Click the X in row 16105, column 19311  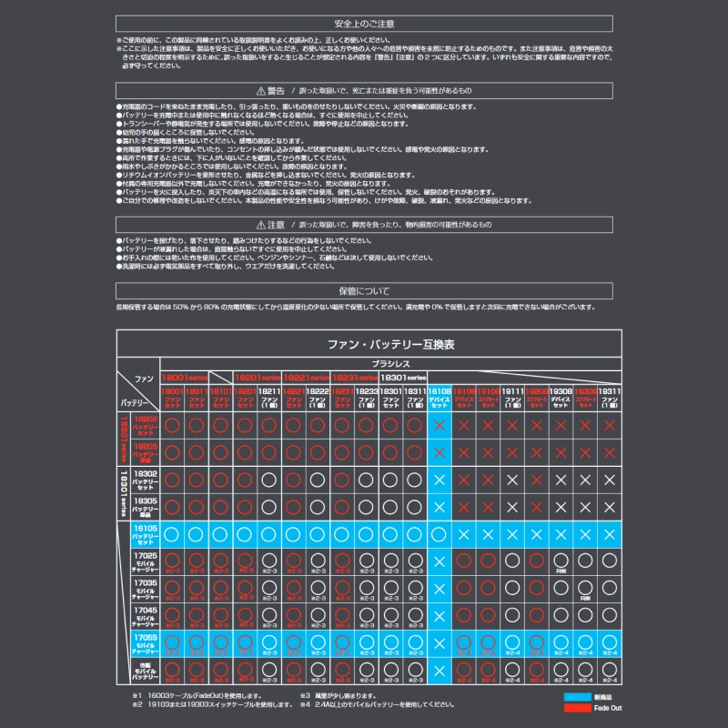point(609,534)
